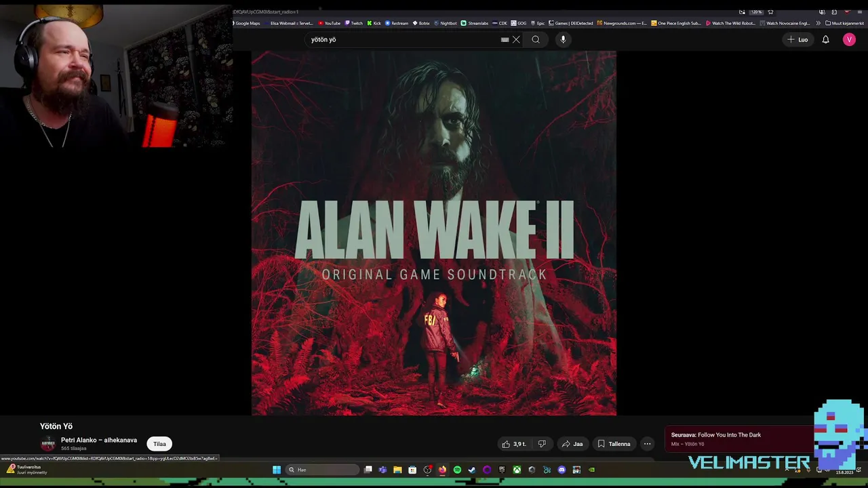Open Discord from the taskbar
The width and height of the screenshot is (868, 488).
point(561,470)
